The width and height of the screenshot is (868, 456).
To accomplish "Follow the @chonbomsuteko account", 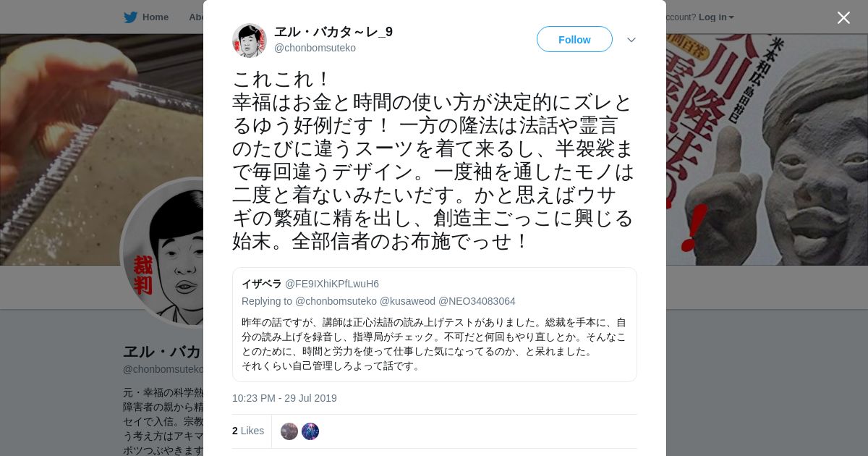I will [574, 39].
